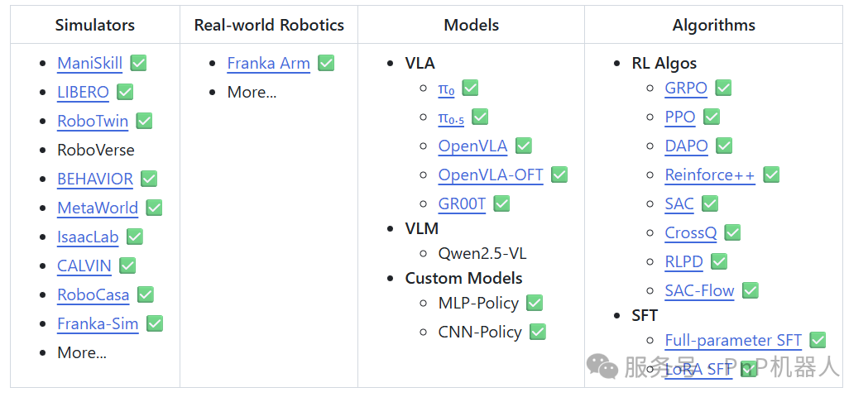Viewport: 868px width, 402px height.
Task: Open the Reinforce++ link
Action: [x=710, y=175]
